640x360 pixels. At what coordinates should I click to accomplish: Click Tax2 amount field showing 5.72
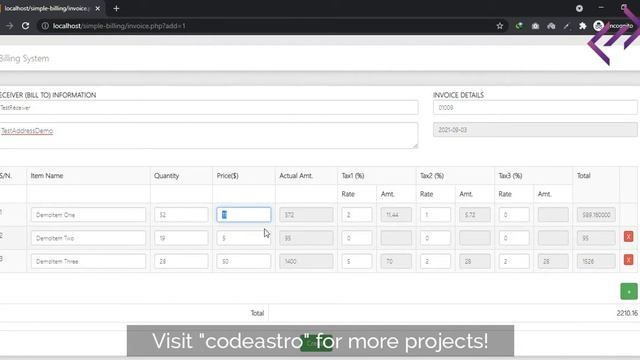[x=475, y=215]
